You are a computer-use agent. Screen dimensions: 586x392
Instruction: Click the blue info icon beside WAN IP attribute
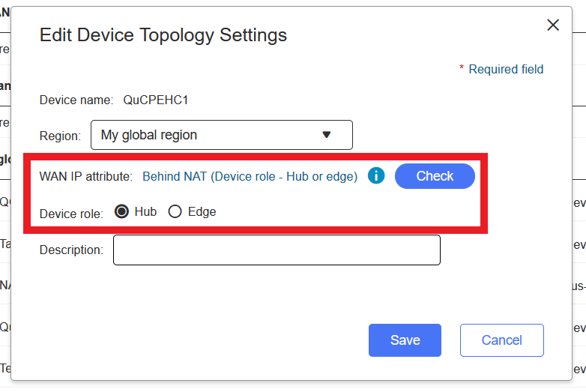point(376,176)
